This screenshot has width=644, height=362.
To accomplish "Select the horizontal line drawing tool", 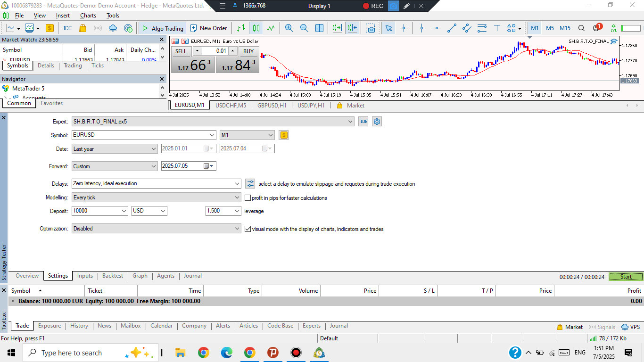I will click(x=437, y=28).
